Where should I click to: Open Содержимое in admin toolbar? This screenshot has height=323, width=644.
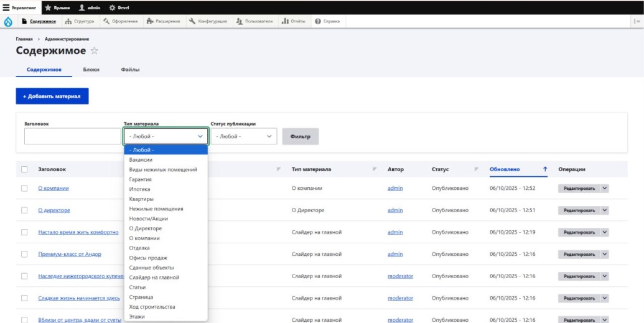coord(39,21)
